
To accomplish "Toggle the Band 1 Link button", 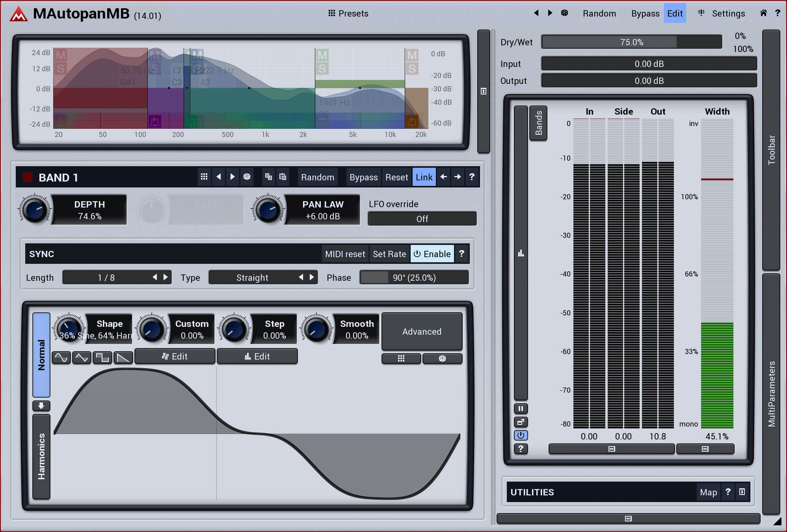I will click(424, 177).
